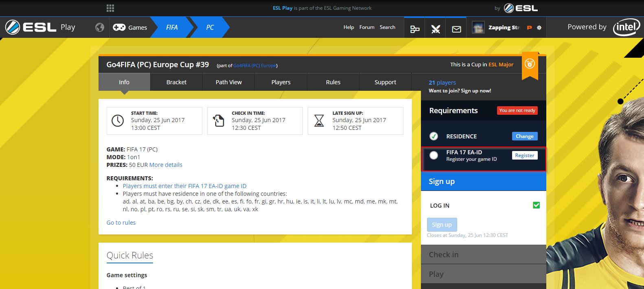The width and height of the screenshot is (644, 289).
Task: Click the start time clock icon
Action: [x=118, y=121]
